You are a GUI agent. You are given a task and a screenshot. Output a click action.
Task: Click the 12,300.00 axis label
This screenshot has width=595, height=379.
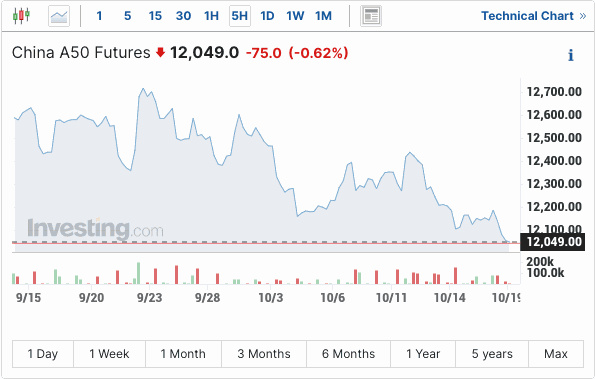click(x=554, y=184)
